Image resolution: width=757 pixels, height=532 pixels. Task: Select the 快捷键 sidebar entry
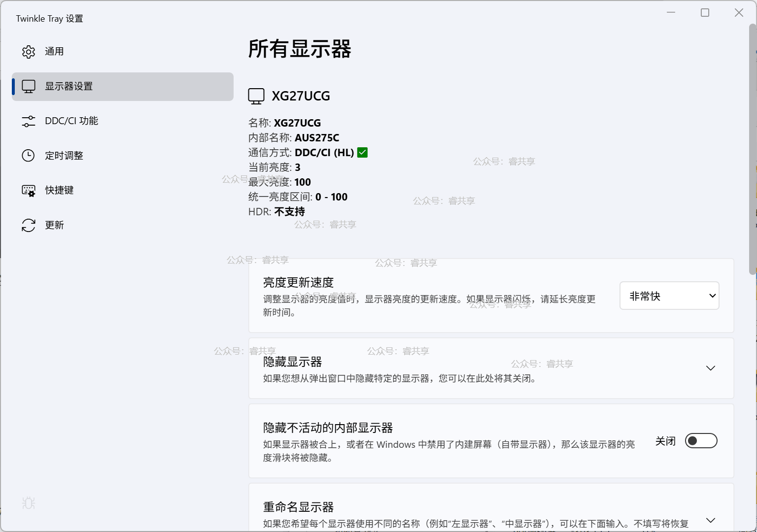tap(59, 191)
